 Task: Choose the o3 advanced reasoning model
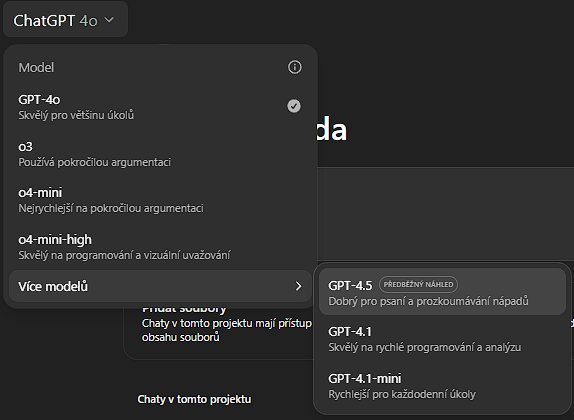(160, 154)
